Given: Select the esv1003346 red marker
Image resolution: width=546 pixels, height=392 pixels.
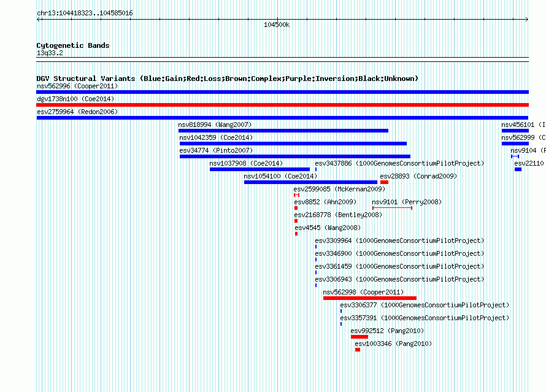Looking at the screenshot, I should point(358,350).
